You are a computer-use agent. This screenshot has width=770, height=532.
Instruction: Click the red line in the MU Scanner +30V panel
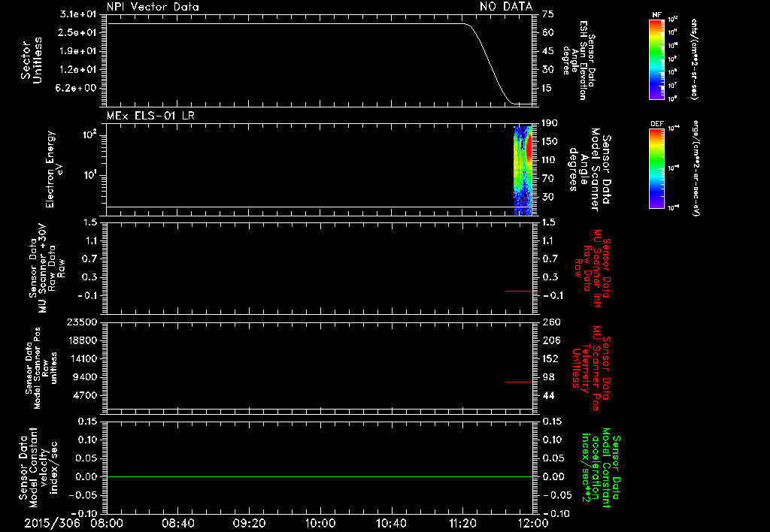(x=518, y=291)
